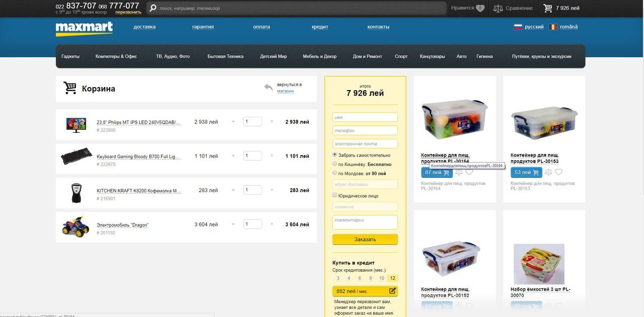Image resolution: width=644 pixels, height=317 pixels.
Task: Favorite PL-30153 container with heart icon
Action: tap(558, 172)
